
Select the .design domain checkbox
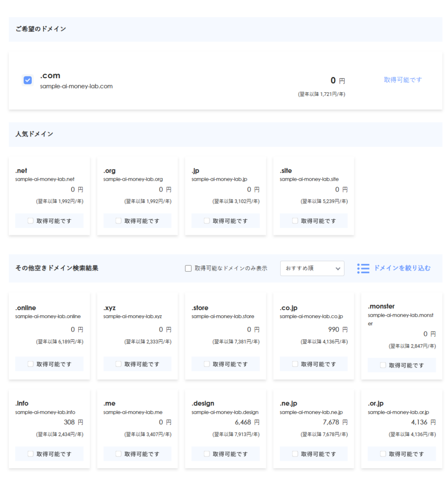[x=207, y=454]
